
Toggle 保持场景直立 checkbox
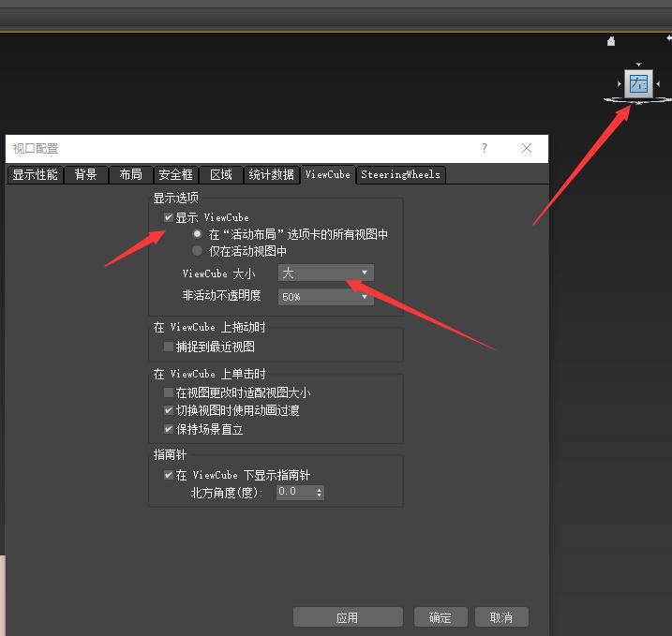[169, 429]
